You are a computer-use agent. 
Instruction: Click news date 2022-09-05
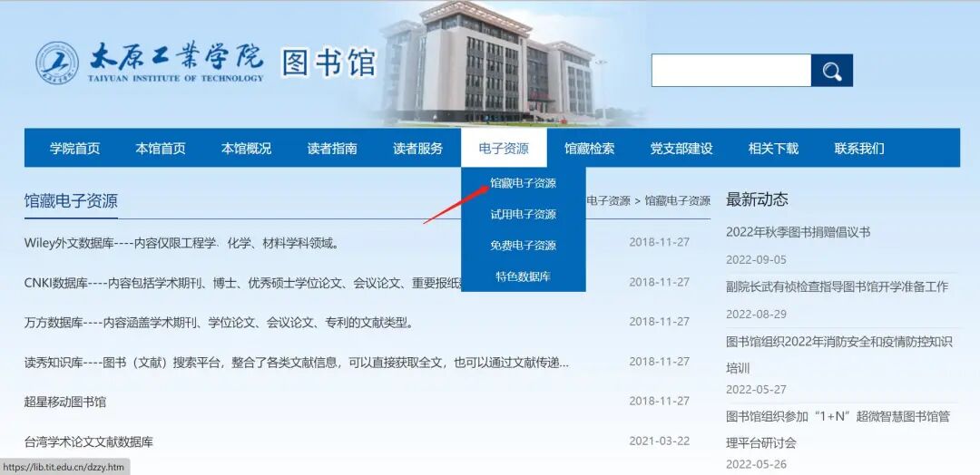(756, 259)
